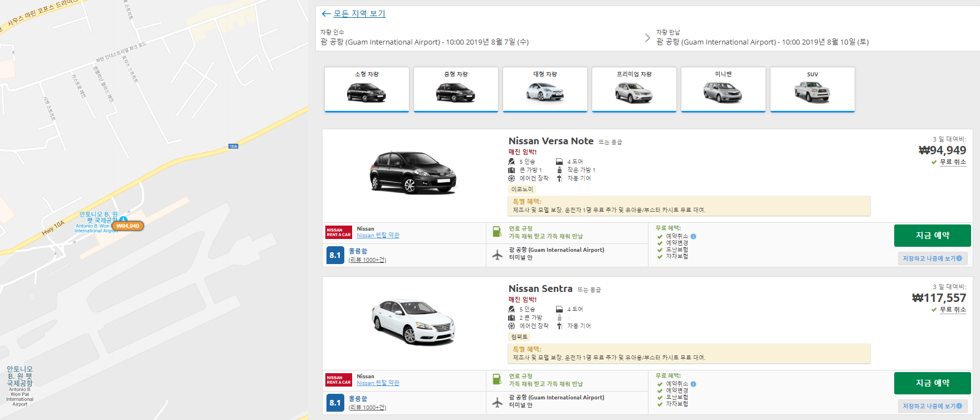Click the small bag icon beside 작은 가방 1

point(559,170)
